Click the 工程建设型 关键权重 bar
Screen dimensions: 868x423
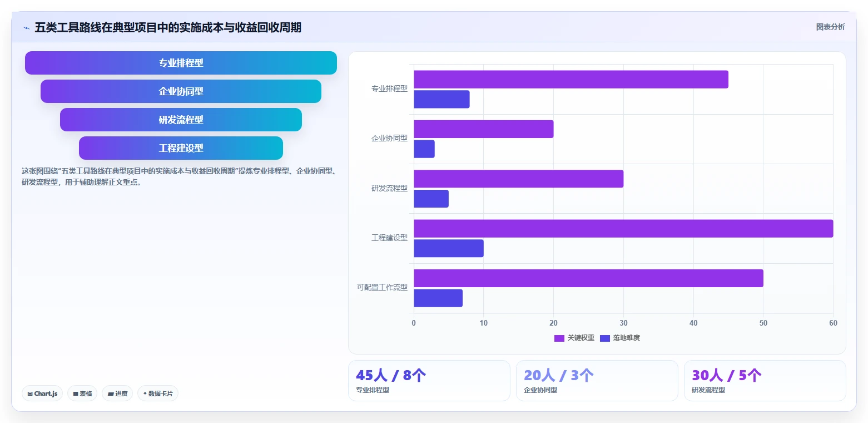pos(623,229)
